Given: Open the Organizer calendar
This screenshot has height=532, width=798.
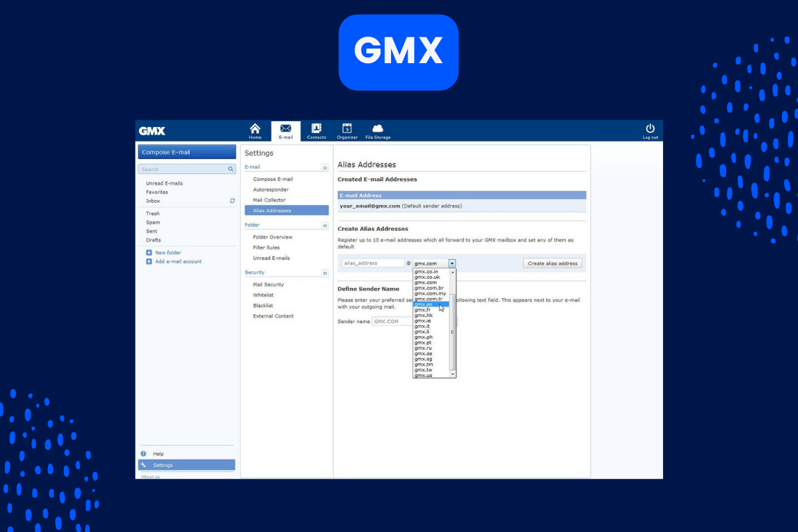Looking at the screenshot, I should [x=347, y=131].
